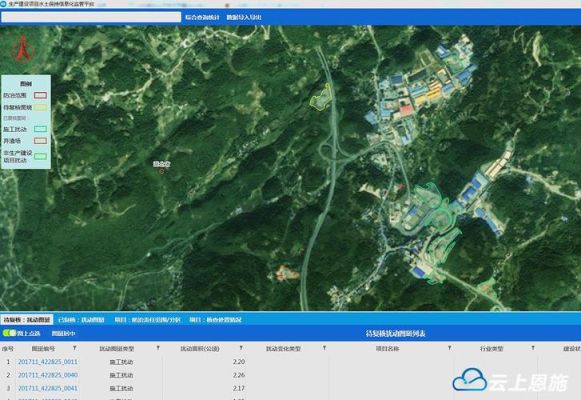This screenshot has height=400, width=581.
Task: Open filter for 扰动变化类型 column
Action: pos(325,348)
